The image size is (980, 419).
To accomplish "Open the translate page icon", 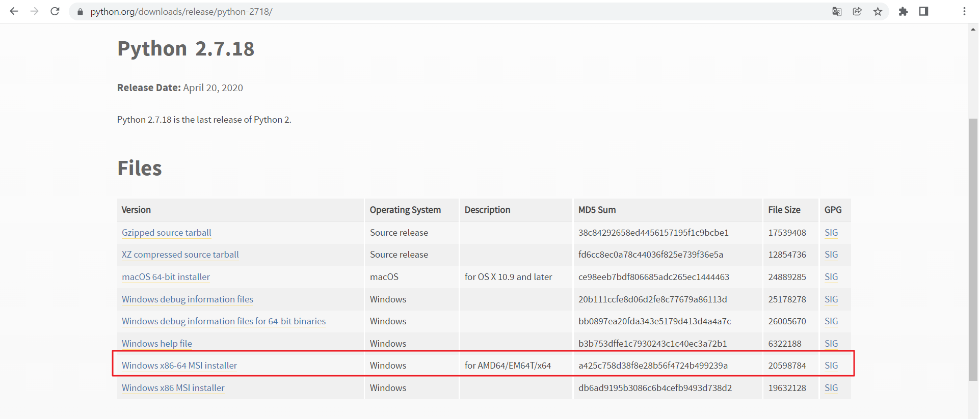I will pyautogui.click(x=837, y=11).
